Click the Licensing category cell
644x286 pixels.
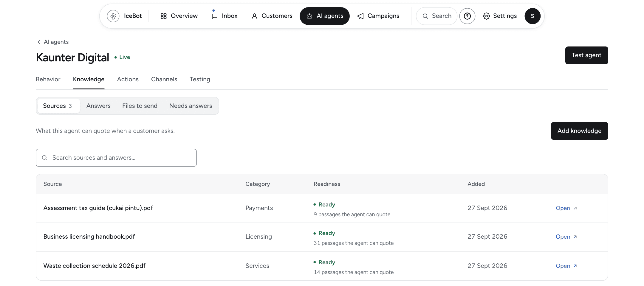(258, 237)
